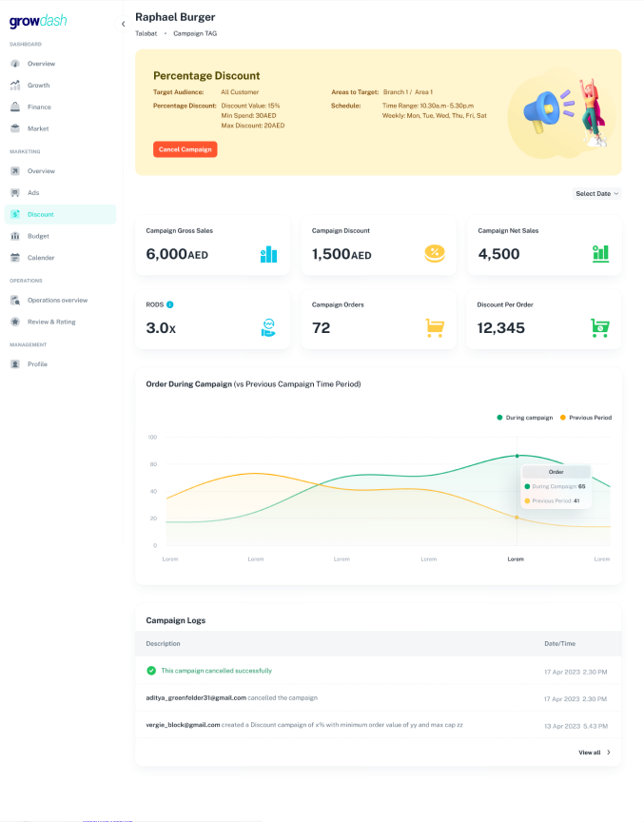Viewport: 644px width, 822px height.
Task: Click the Budget bank icon
Action: [15, 236]
